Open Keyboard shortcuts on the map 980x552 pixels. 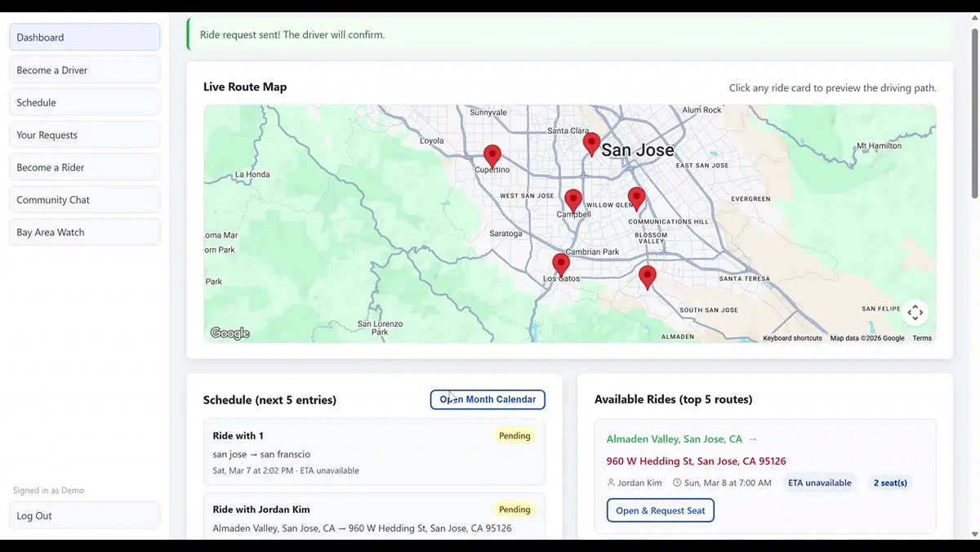792,338
